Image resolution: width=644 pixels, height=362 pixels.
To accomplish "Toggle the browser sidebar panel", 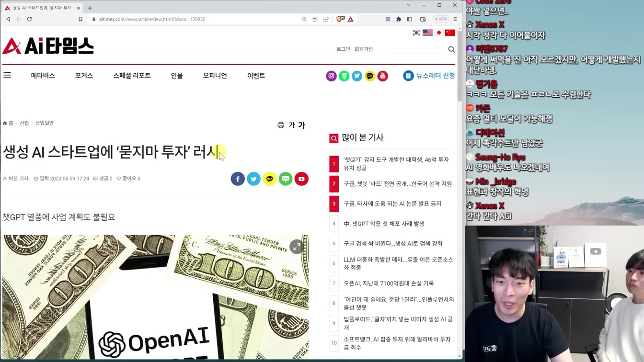I will point(410,19).
